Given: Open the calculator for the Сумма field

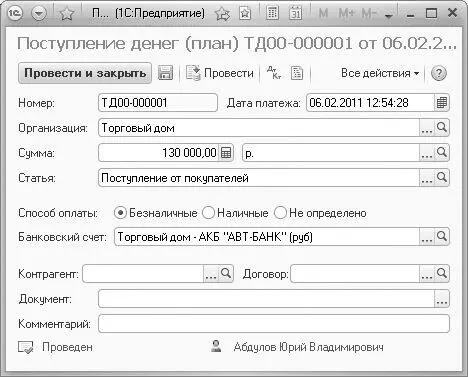Looking at the screenshot, I should pos(226,153).
